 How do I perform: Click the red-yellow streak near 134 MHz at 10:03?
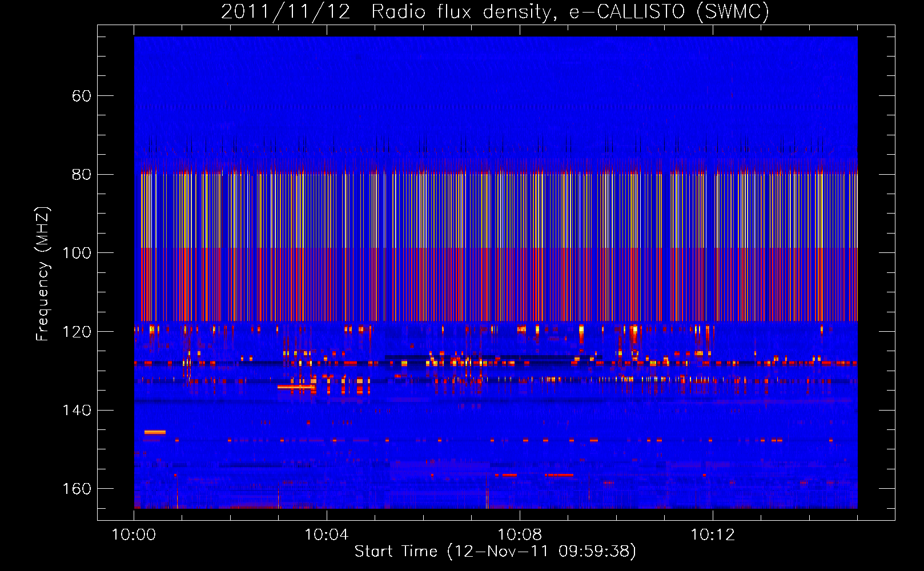[296, 387]
